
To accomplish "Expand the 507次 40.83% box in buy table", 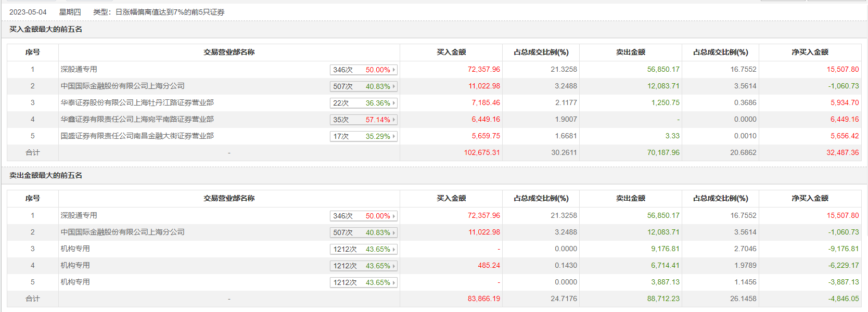I will point(363,86).
